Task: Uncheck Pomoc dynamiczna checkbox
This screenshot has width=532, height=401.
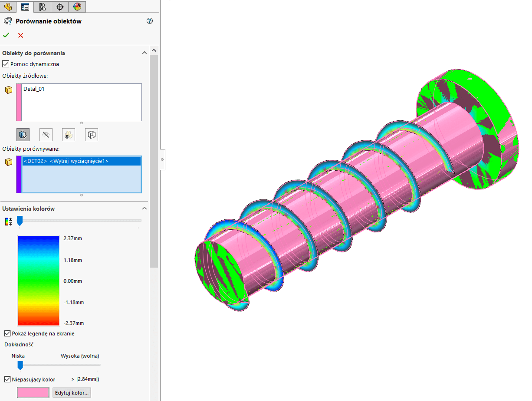Action: click(6, 64)
